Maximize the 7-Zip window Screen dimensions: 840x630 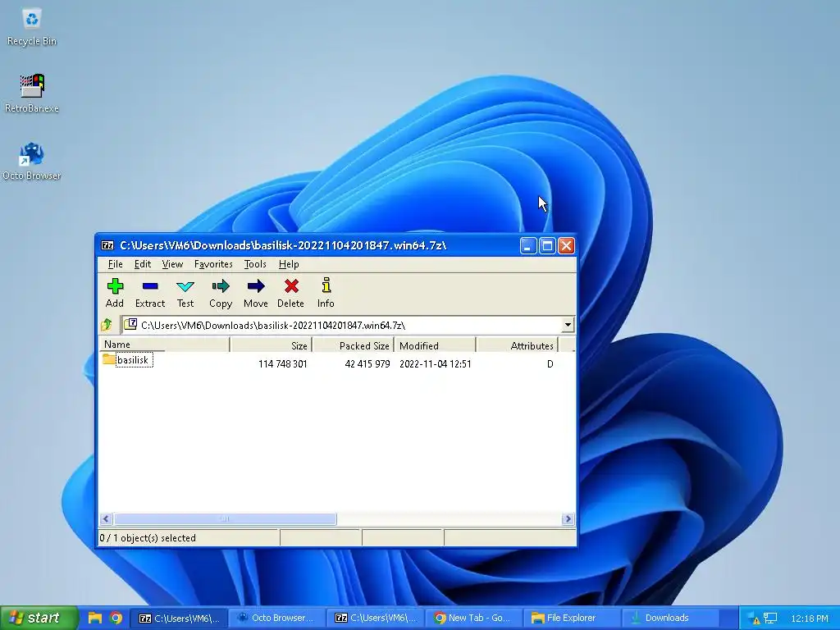[547, 246]
